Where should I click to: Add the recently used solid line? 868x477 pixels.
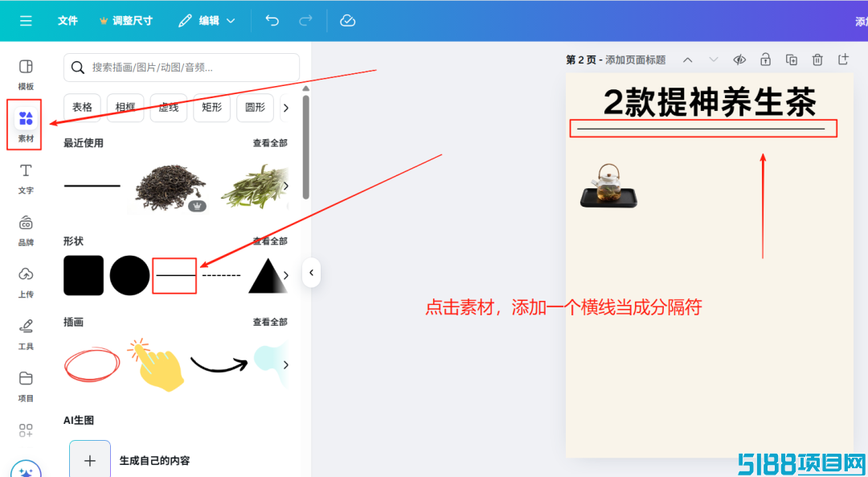[x=92, y=186]
